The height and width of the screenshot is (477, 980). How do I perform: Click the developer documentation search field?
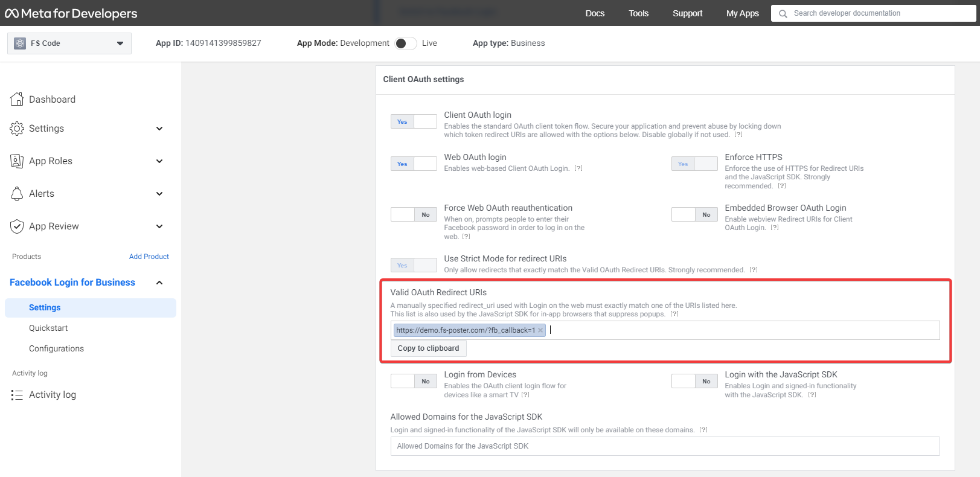873,13
